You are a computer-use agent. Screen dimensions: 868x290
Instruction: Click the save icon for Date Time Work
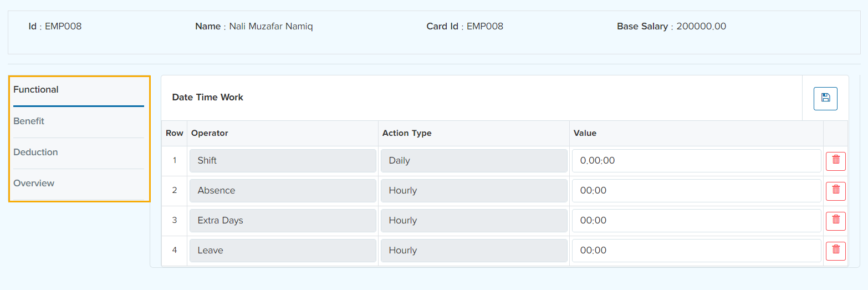click(x=825, y=99)
